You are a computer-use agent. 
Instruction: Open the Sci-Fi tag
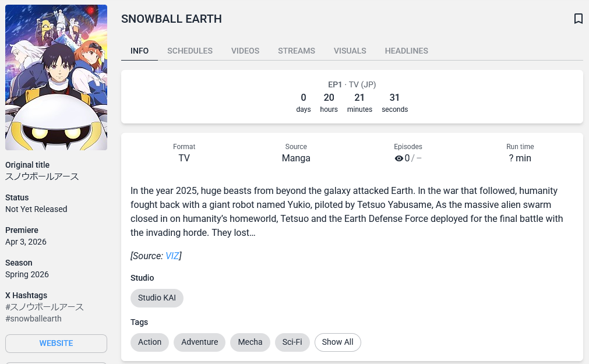pos(292,342)
